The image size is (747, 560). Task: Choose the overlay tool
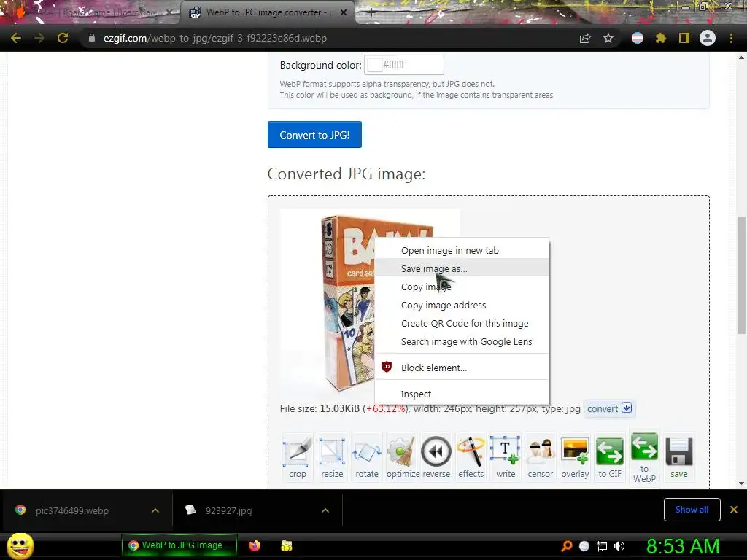[575, 457]
